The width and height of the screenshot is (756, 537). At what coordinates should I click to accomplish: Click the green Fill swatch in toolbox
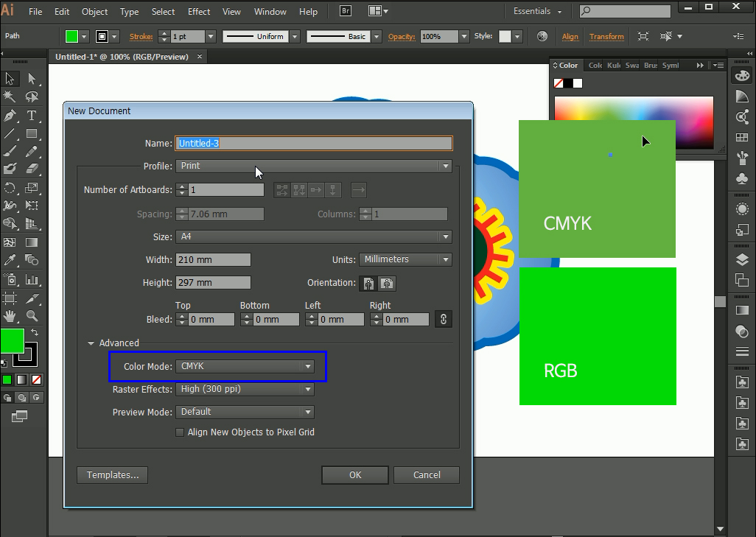point(10,340)
